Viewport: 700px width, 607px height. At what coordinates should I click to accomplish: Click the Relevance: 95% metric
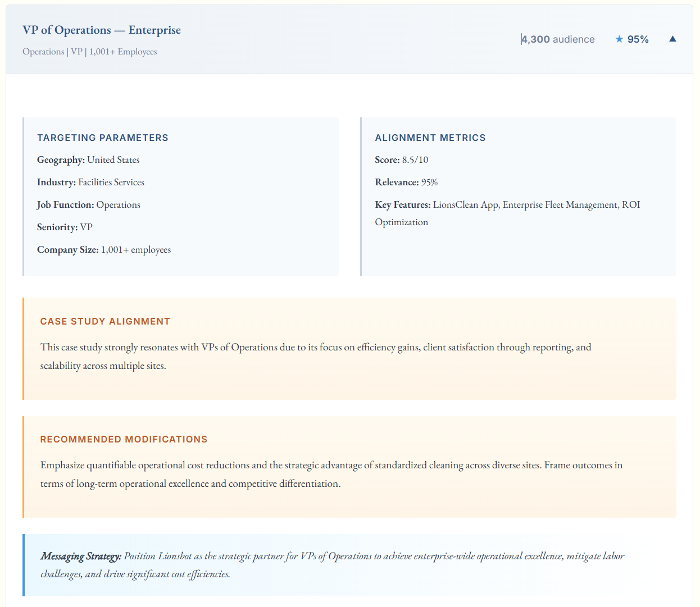pos(406,182)
